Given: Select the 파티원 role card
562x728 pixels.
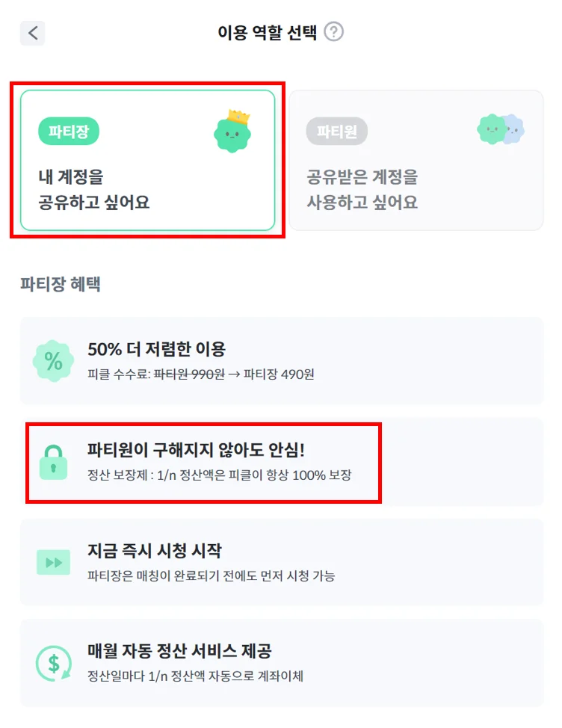Looking at the screenshot, I should (x=416, y=160).
